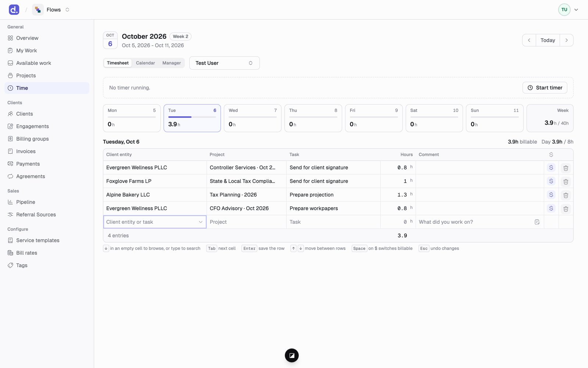Open Available work page
Screen dimensions: 588x368
(47, 63)
